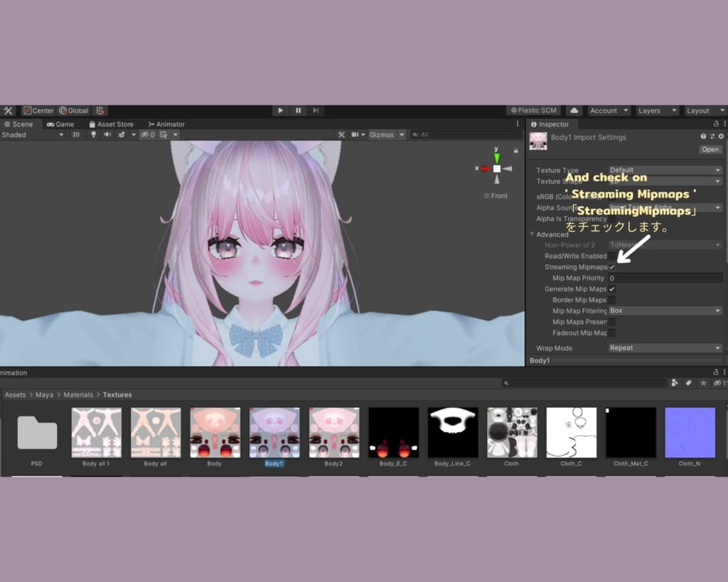Open search by label tag icon
728x582 pixels.
tap(689, 383)
